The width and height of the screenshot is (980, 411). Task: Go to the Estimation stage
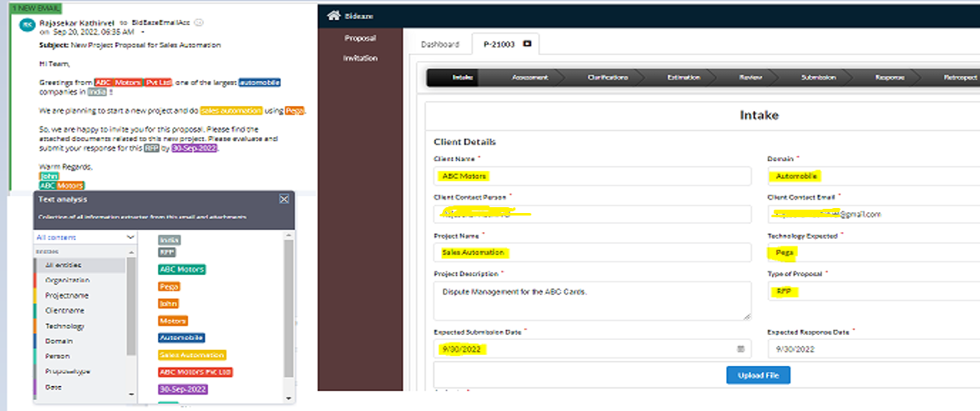tap(683, 78)
